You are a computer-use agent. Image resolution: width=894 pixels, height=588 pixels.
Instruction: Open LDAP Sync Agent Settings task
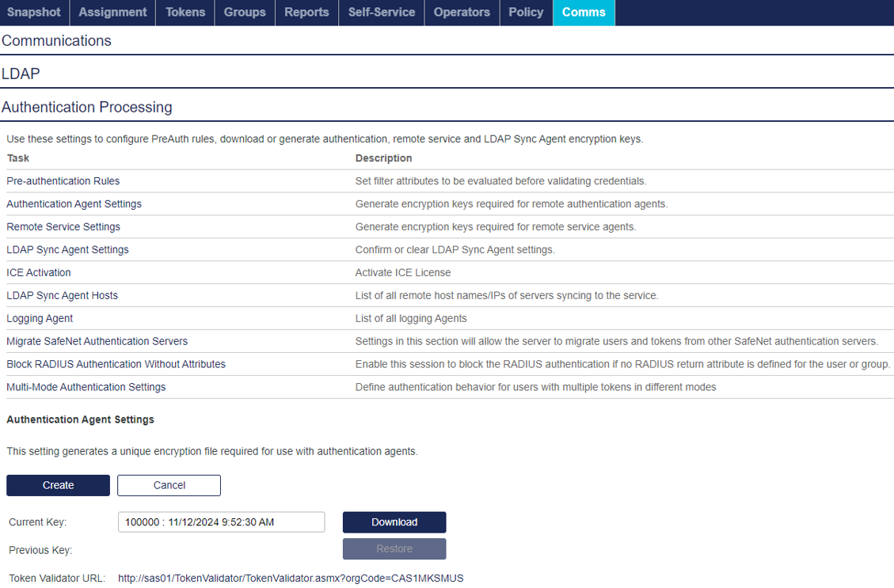point(68,249)
